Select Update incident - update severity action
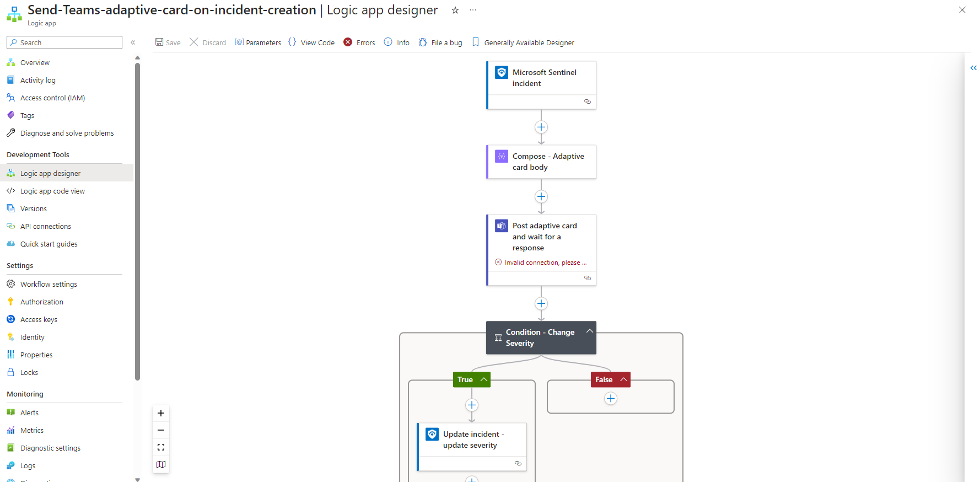Image resolution: width=980 pixels, height=482 pixels. coord(472,447)
